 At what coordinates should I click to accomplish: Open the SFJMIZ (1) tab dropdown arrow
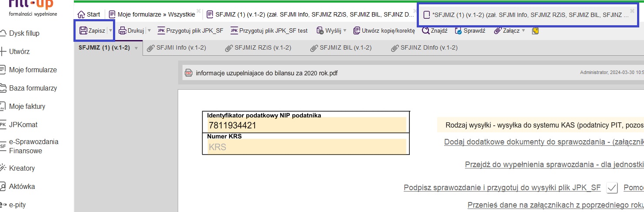[136, 48]
